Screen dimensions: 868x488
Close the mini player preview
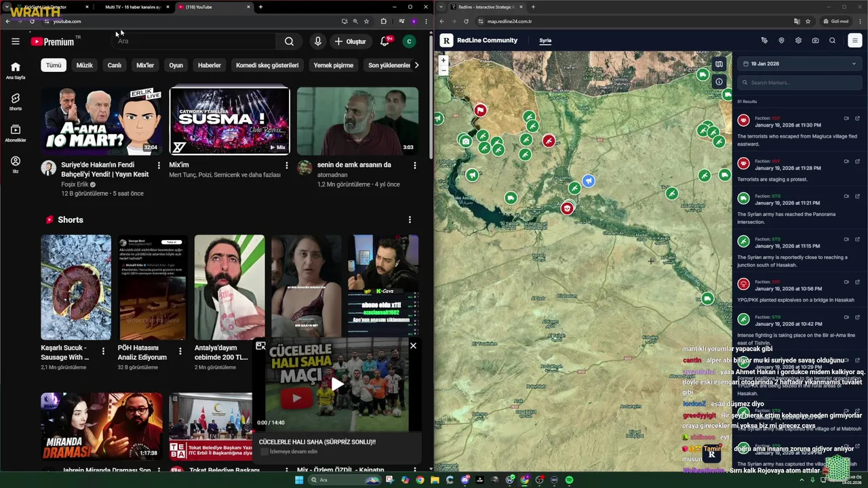click(413, 346)
